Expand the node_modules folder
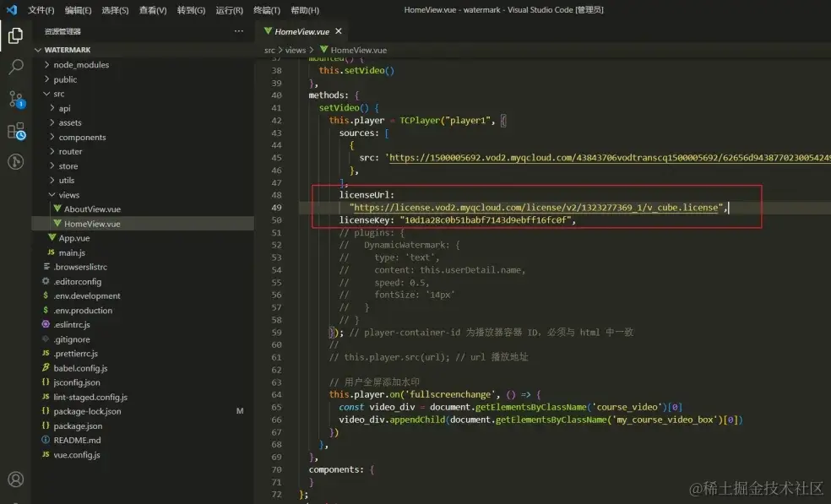 point(46,64)
